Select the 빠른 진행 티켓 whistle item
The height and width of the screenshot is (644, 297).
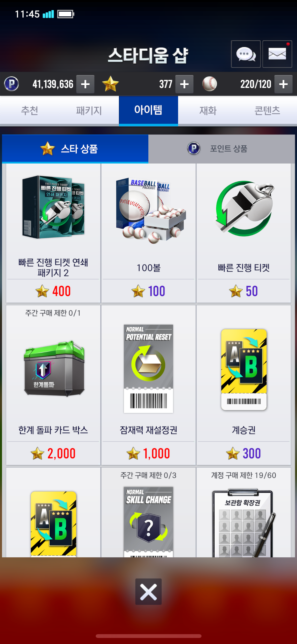click(x=244, y=233)
